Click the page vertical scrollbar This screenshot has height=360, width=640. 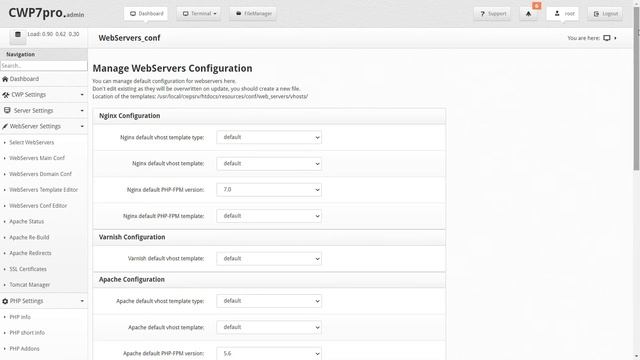636,89
